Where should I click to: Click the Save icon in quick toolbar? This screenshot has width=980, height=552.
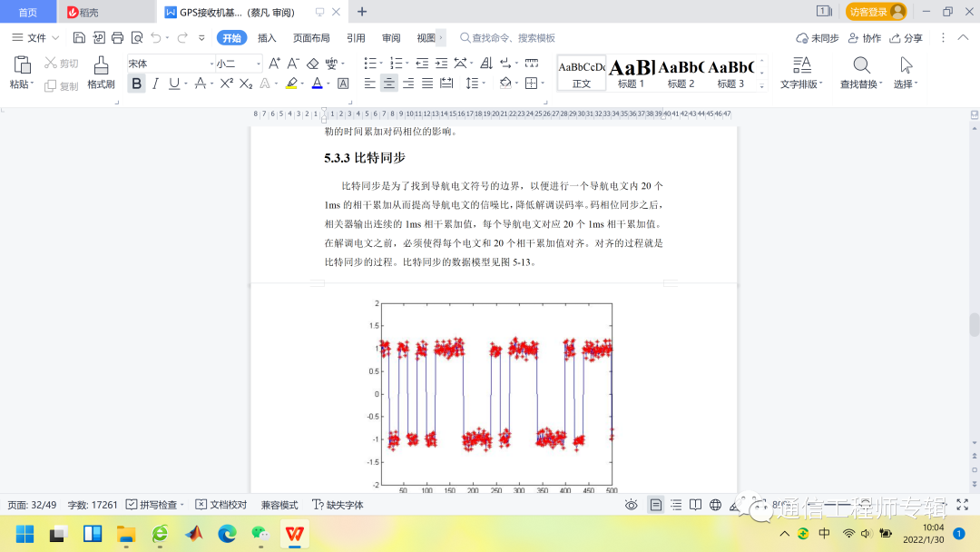pos(79,38)
